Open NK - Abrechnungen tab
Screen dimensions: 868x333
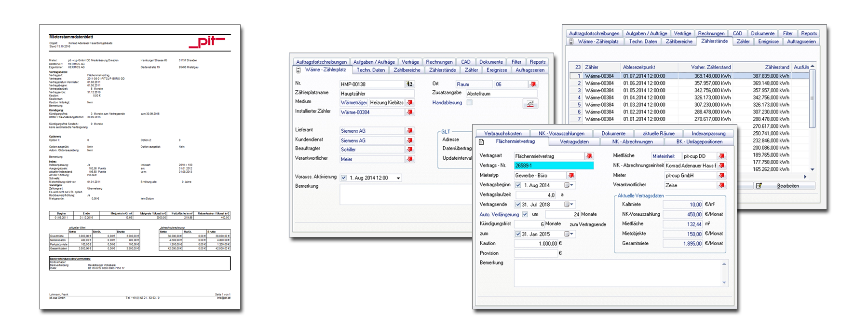632,142
